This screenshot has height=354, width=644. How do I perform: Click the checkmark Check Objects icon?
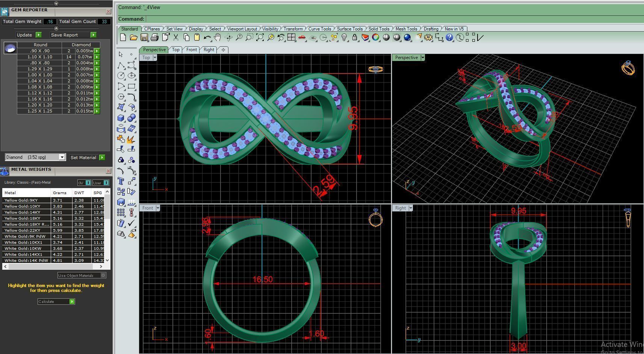[x=132, y=223]
